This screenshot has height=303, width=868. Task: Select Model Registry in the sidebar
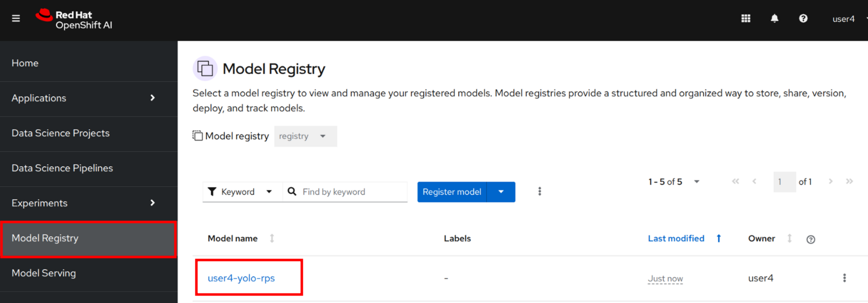click(x=89, y=238)
